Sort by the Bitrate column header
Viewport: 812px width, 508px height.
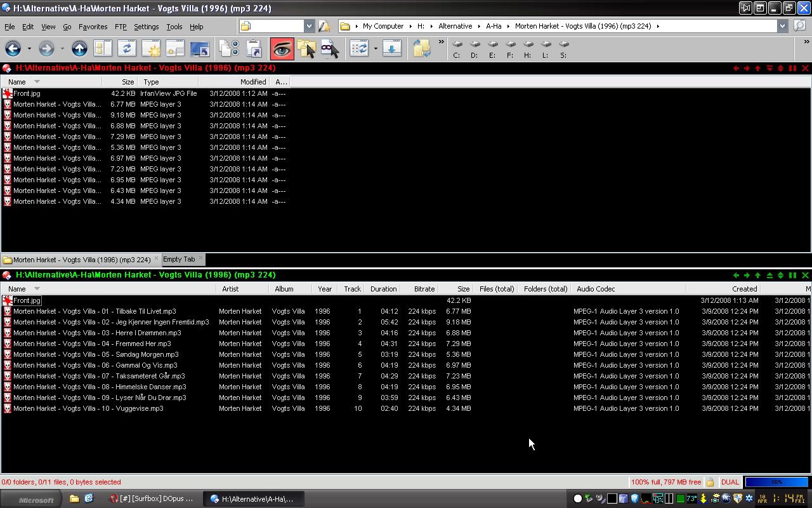coord(424,289)
